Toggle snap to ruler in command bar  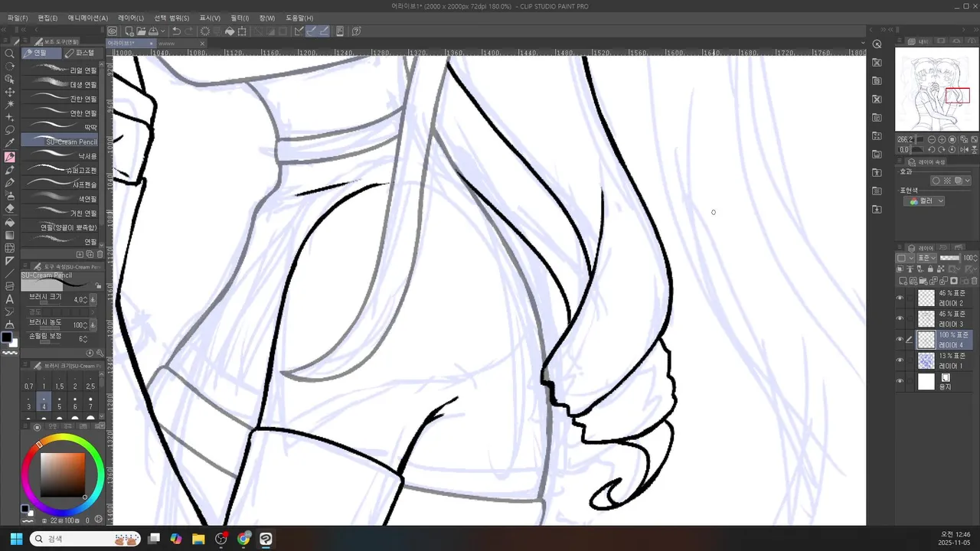click(x=299, y=31)
